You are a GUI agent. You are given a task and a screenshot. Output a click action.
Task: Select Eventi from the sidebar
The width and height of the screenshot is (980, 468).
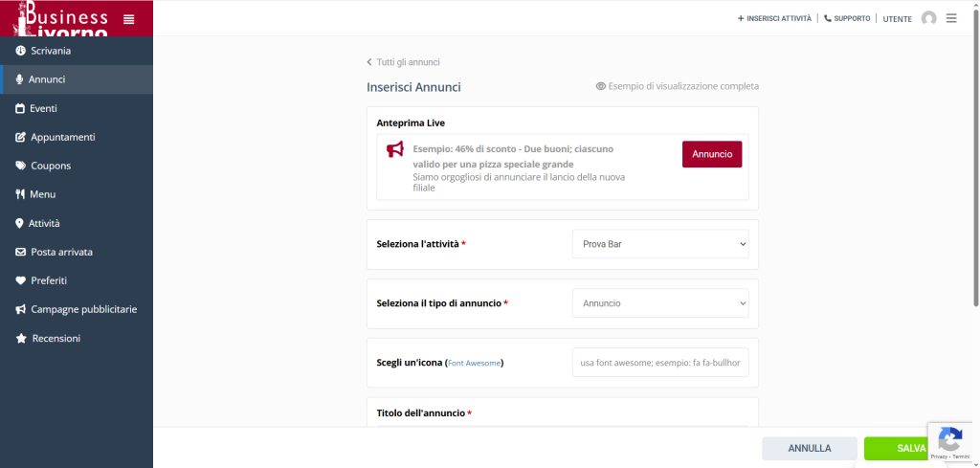pyautogui.click(x=43, y=108)
